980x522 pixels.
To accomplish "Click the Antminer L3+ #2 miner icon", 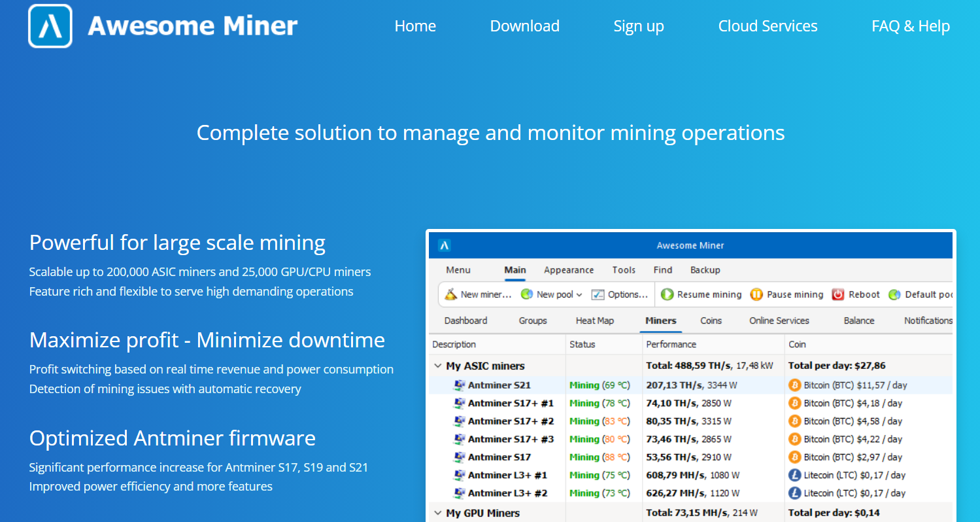I will pyautogui.click(x=460, y=493).
